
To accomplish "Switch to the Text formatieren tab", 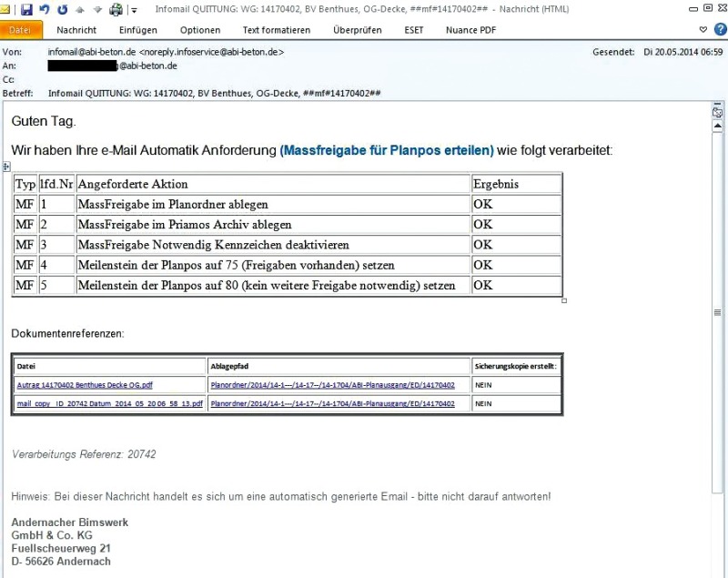I will [277, 30].
